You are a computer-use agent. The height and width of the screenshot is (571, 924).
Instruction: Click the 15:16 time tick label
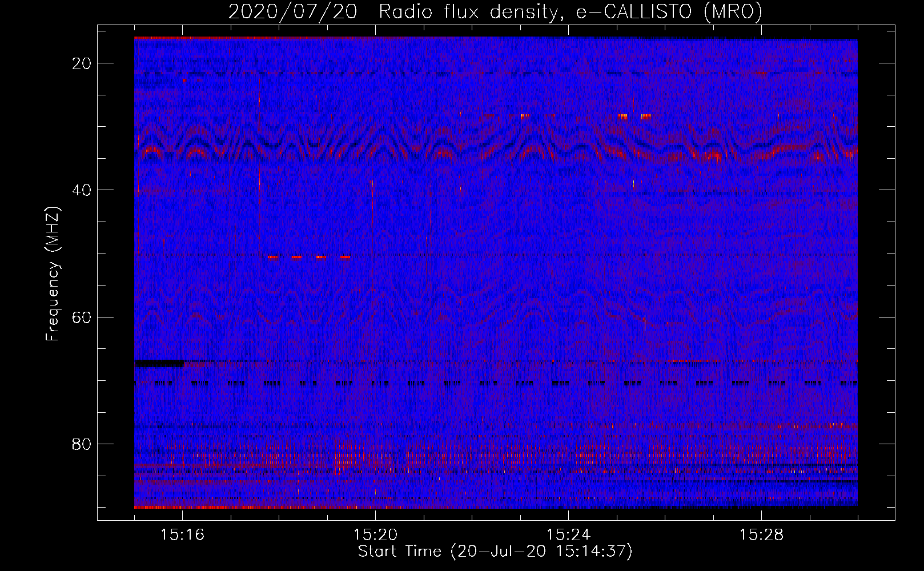coord(183,535)
